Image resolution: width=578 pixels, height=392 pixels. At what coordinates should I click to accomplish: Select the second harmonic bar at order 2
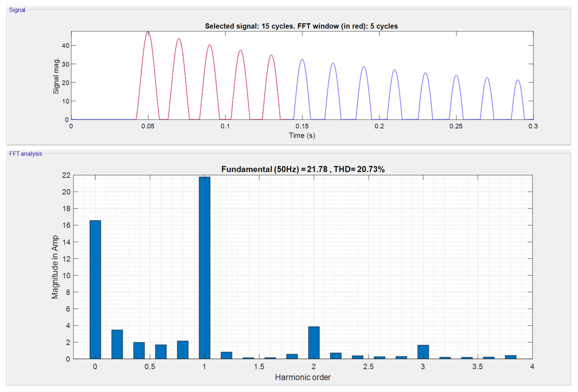314,343
